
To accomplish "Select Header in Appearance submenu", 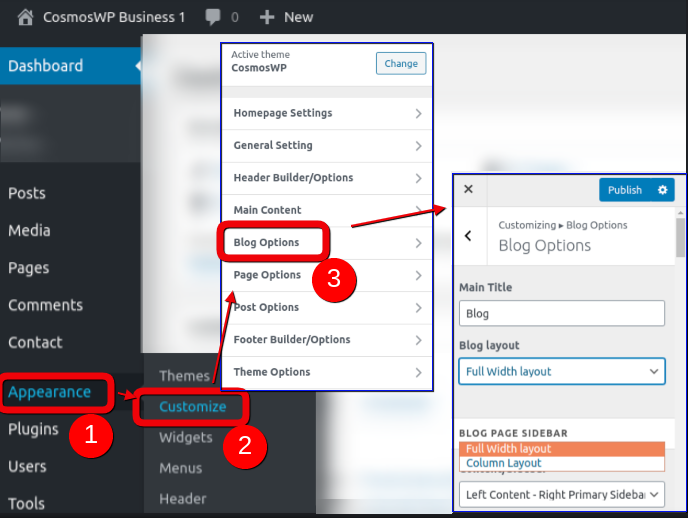I will [183, 499].
